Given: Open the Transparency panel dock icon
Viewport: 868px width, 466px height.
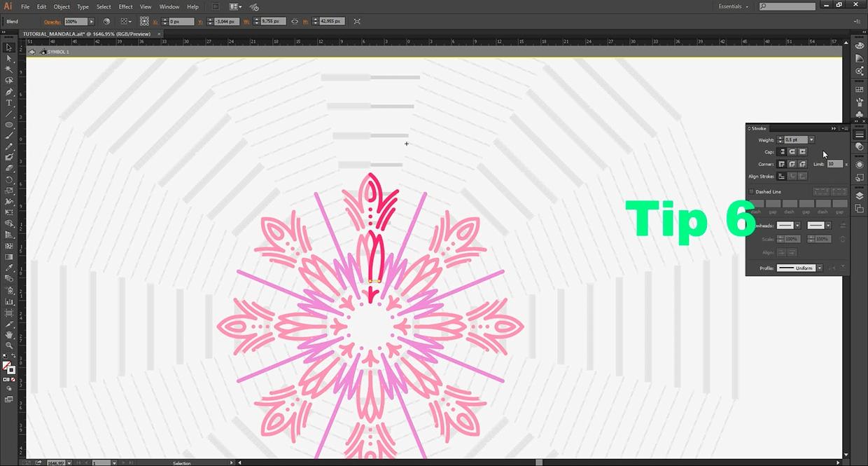Looking at the screenshot, I should (860, 147).
